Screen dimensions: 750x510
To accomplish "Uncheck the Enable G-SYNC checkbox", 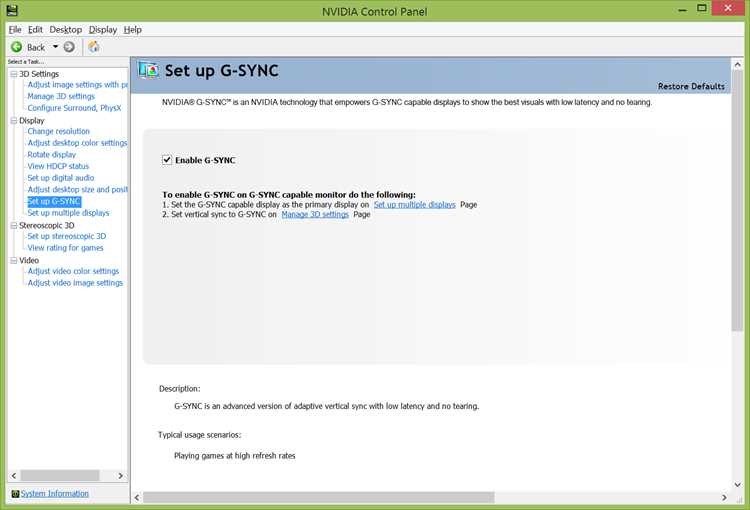I will pyautogui.click(x=167, y=160).
